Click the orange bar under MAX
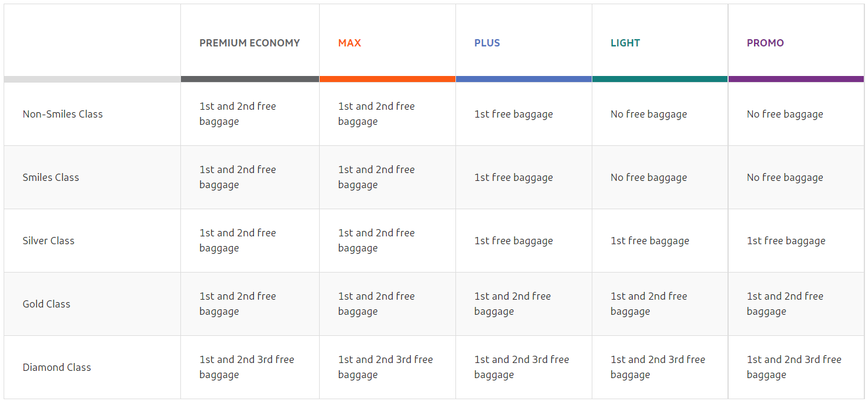Screen dimensions: 868x401 pos(387,79)
